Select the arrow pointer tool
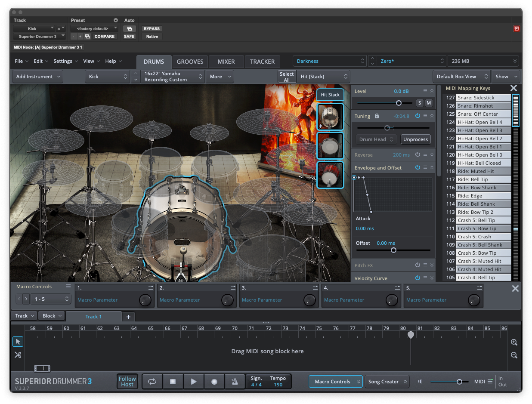Image resolution: width=532 pixels, height=404 pixels. pyautogui.click(x=18, y=342)
